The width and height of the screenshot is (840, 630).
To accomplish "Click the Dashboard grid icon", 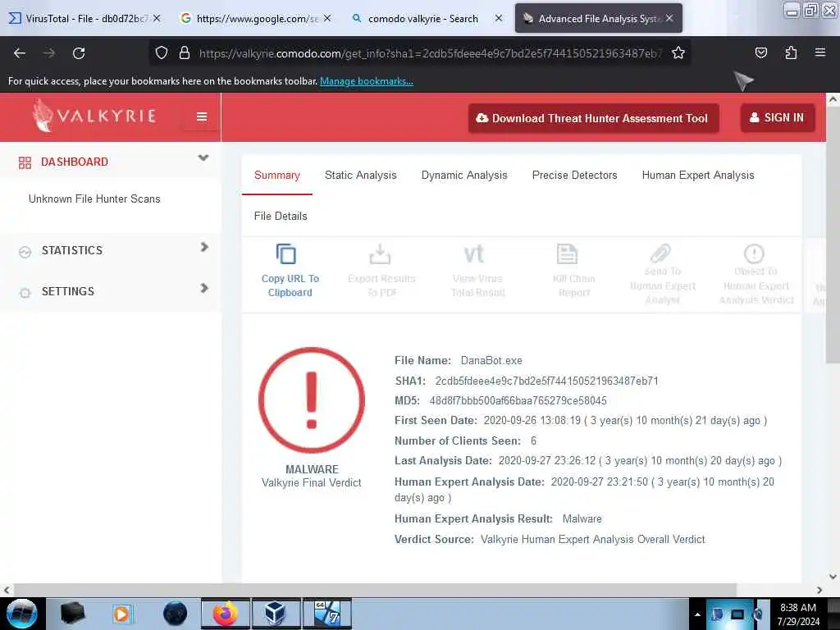I will (x=25, y=162).
